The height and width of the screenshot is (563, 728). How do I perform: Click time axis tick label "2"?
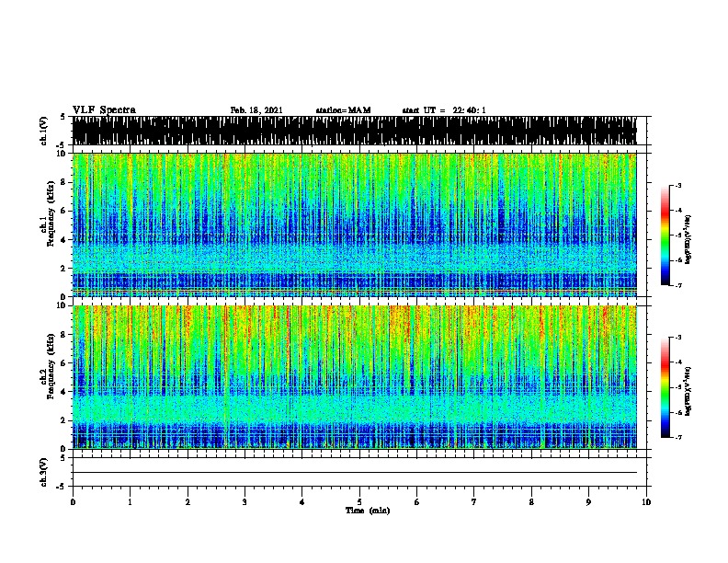pos(188,502)
